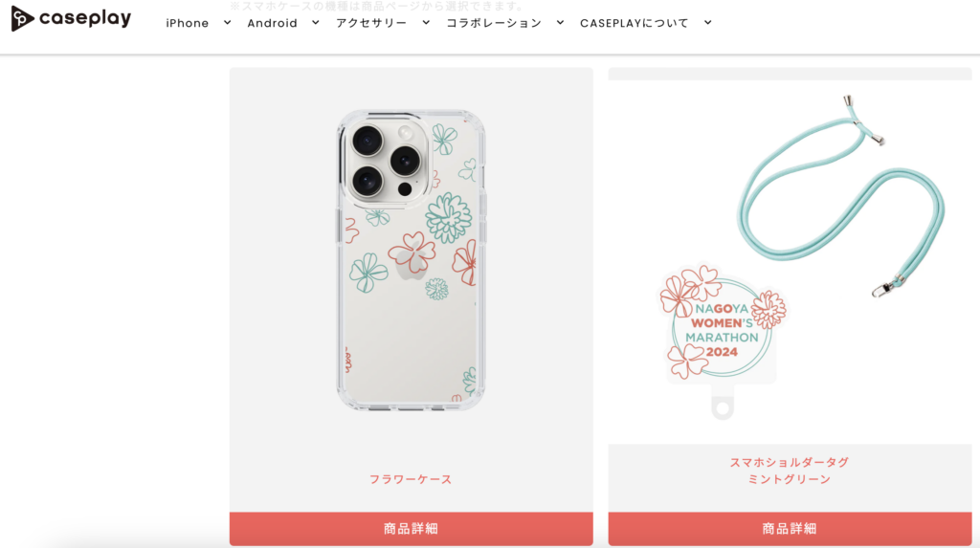Open the iPhone menu
Screen dimensions: 980x548
pyautogui.click(x=188, y=23)
